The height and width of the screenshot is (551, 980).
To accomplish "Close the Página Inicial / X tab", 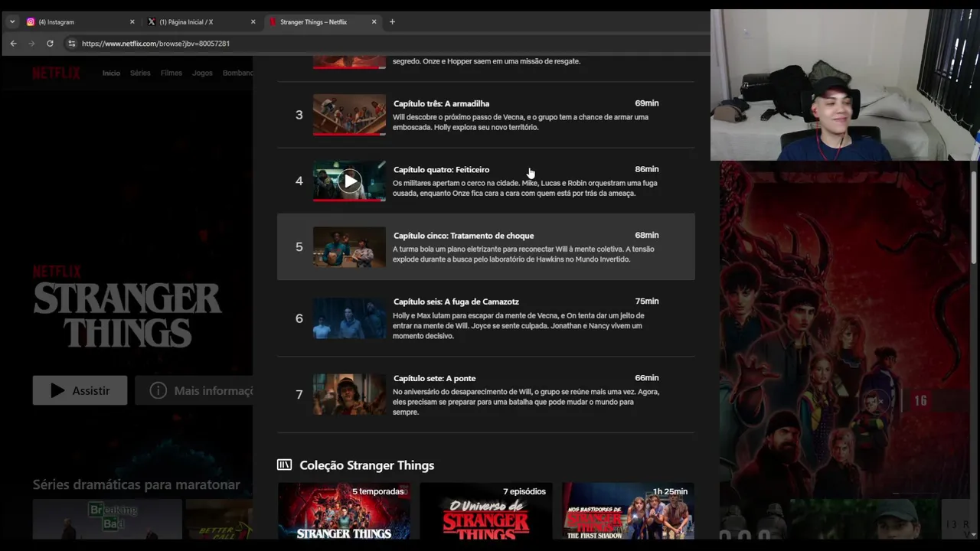I will 253,22.
